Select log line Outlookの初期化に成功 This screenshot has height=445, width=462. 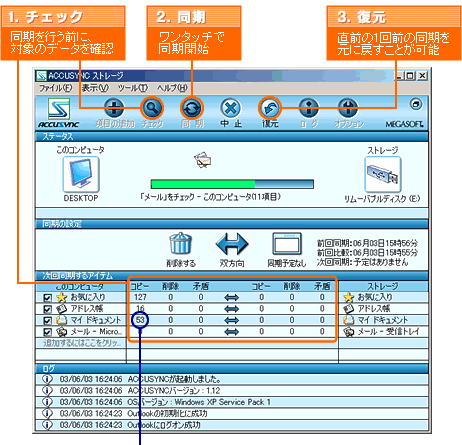(232, 413)
